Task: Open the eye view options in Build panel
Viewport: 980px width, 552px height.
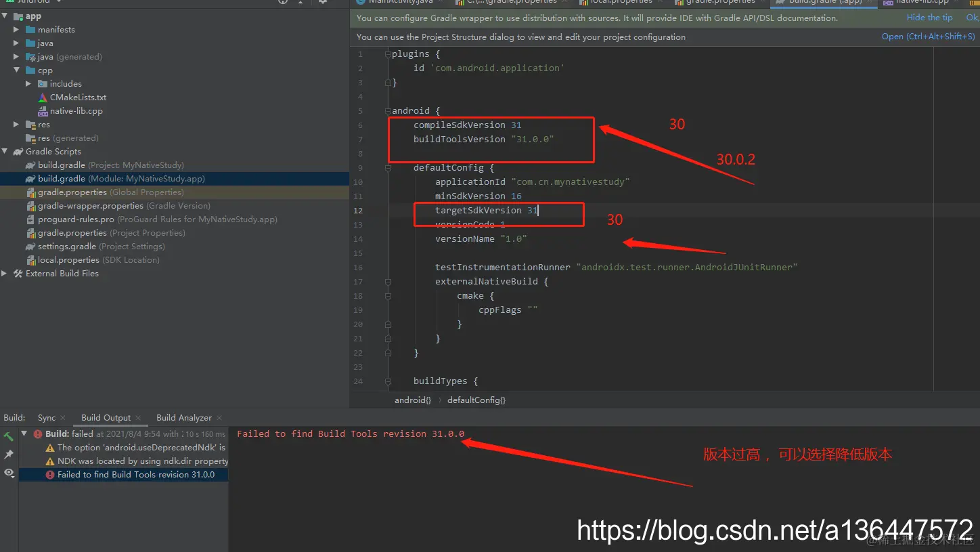Action: (x=9, y=473)
